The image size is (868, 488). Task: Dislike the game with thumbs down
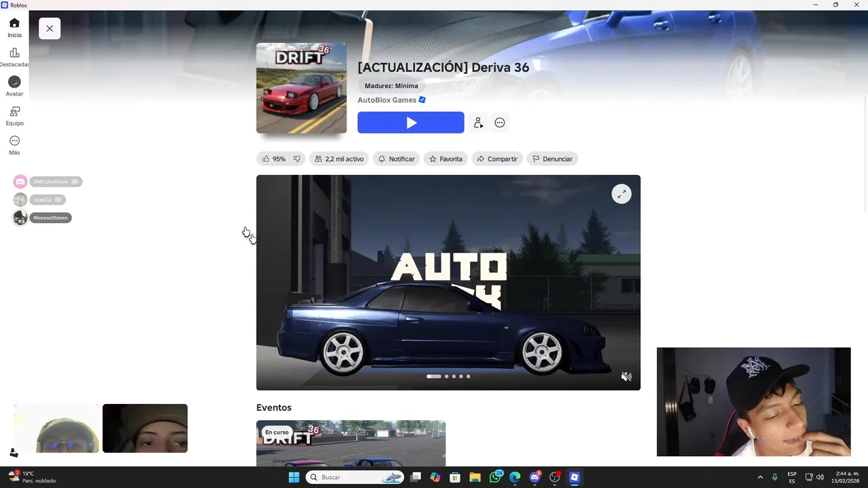point(296,159)
